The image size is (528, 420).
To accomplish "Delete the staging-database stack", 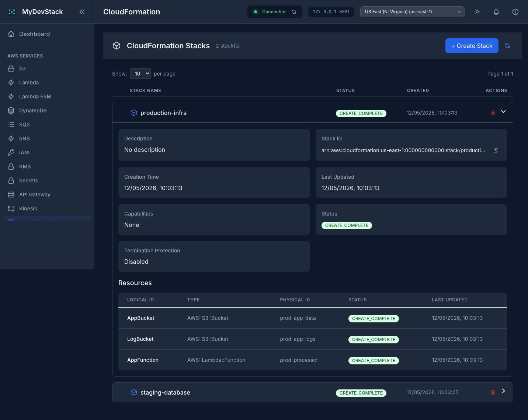I will pyautogui.click(x=493, y=392).
